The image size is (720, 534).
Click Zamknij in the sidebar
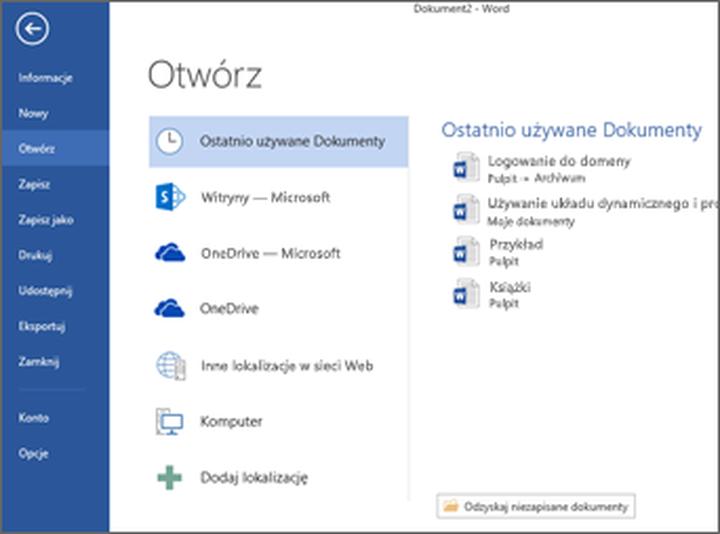pyautogui.click(x=39, y=362)
